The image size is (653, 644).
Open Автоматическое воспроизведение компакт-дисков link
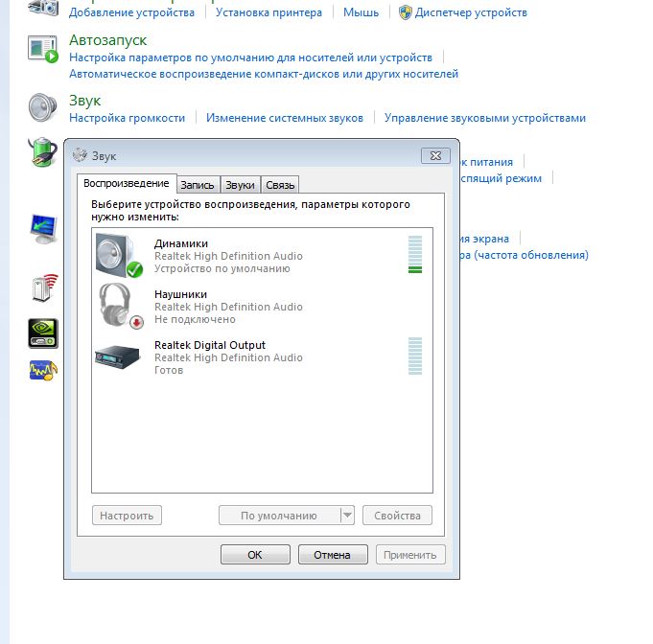point(264,74)
